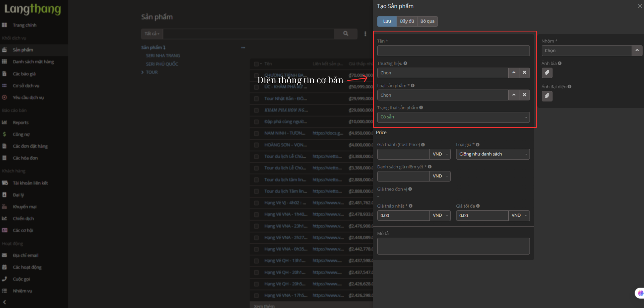Toggle the select-all checkbox in table header
Screen dimensions: 644x308
click(257, 64)
